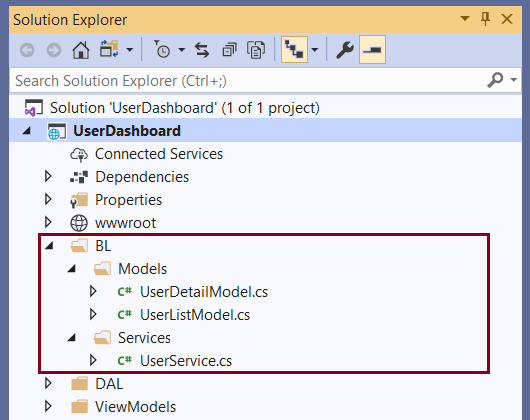The height and width of the screenshot is (420, 530).
Task: Select UserListModel.cs
Action: coord(195,315)
